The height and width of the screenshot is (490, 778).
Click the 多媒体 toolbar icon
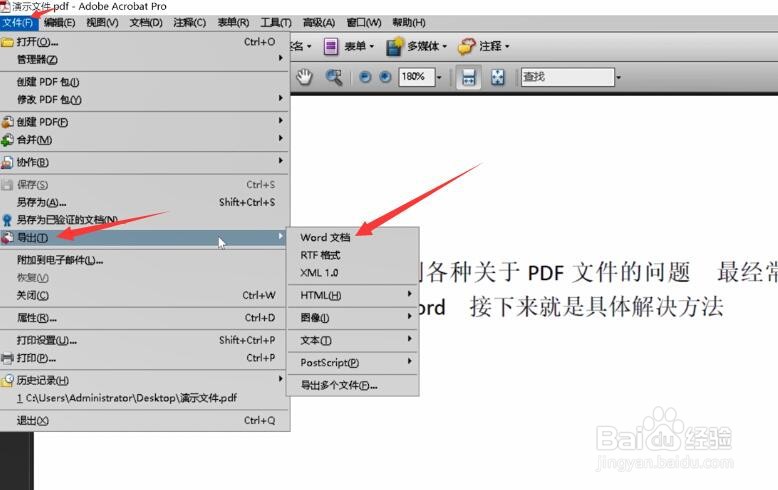(395, 46)
